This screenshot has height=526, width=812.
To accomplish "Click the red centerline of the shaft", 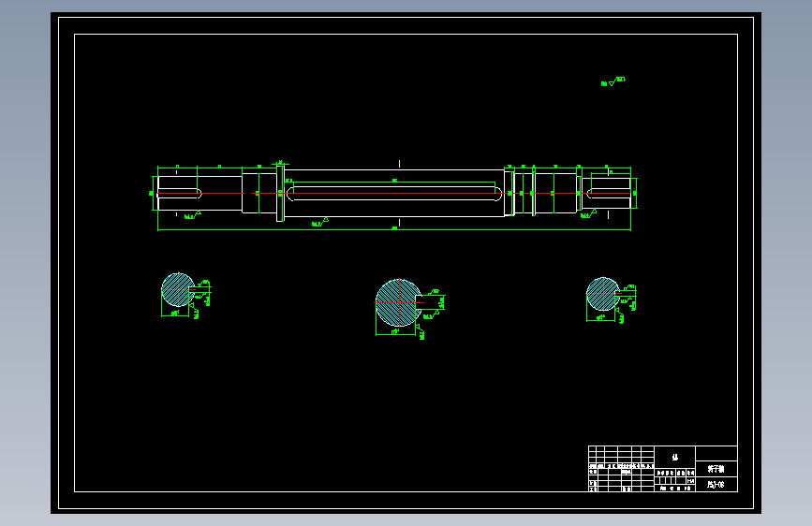I will (393, 193).
